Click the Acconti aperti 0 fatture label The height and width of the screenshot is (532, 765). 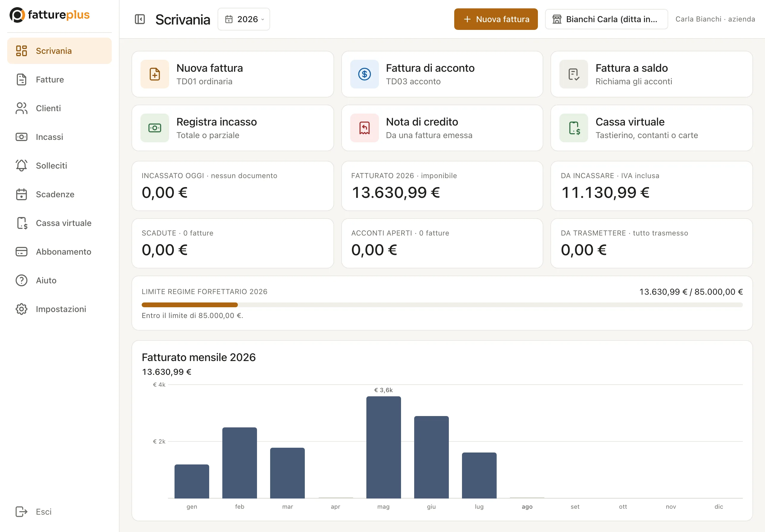click(400, 233)
